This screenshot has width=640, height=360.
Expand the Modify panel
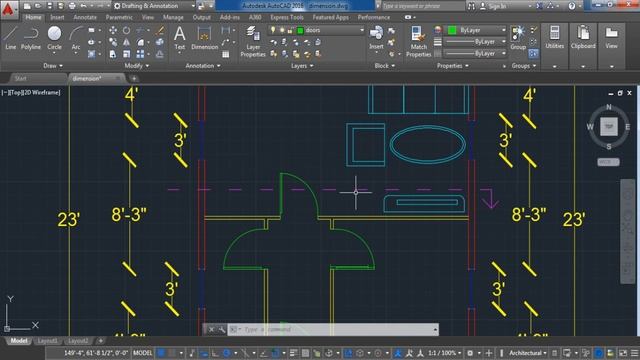click(x=137, y=66)
